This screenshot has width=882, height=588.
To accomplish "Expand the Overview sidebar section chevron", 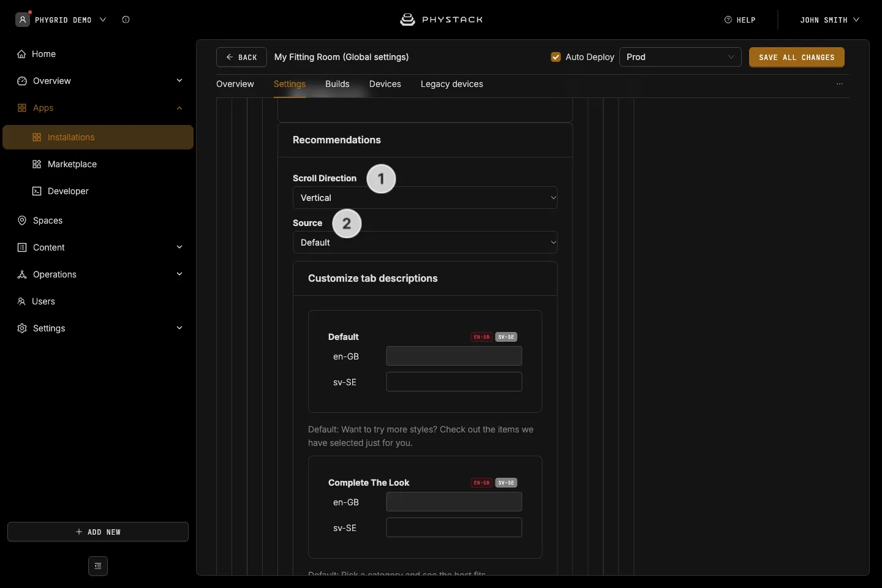I will 179,80.
